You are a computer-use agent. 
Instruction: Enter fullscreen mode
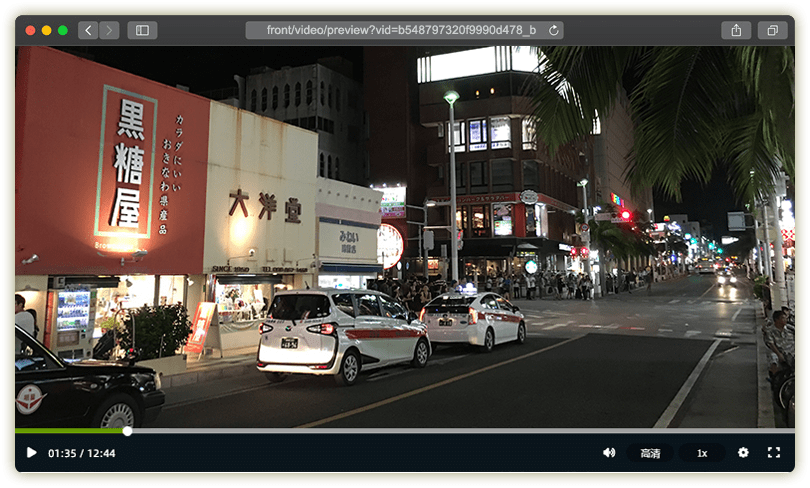click(773, 453)
